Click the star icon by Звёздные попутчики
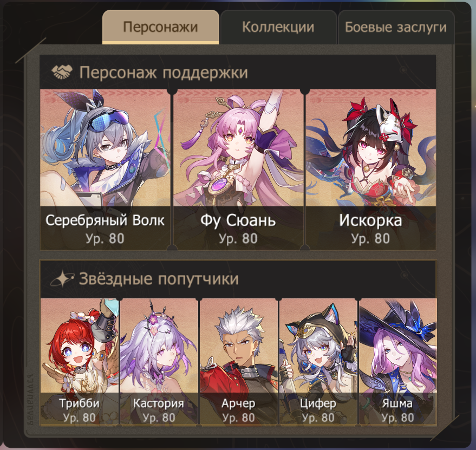Image resolution: width=476 pixels, height=450 pixels. (x=62, y=278)
